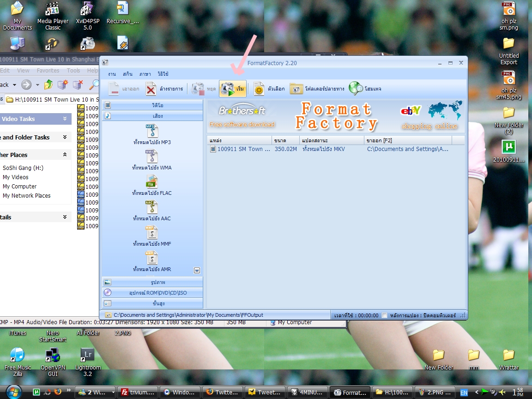
Task: Open the Output folder (โฟลเดอร์ปลายทาง) icon
Action: click(296, 89)
